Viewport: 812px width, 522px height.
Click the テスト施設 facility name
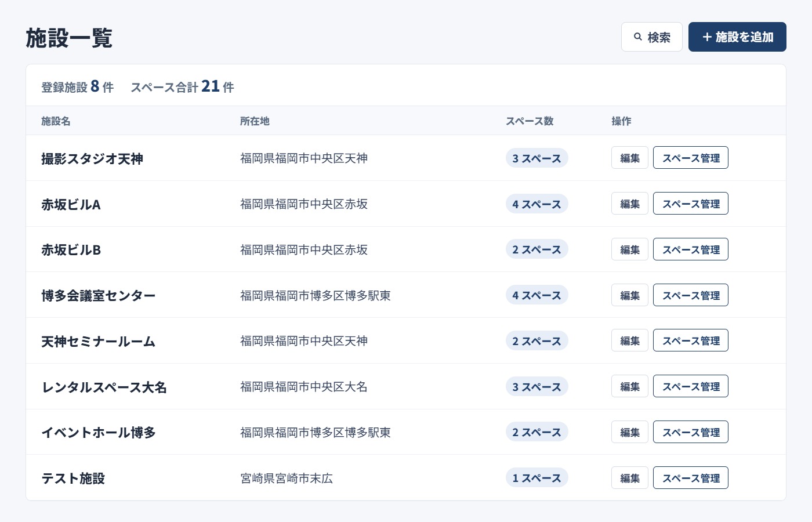point(73,478)
